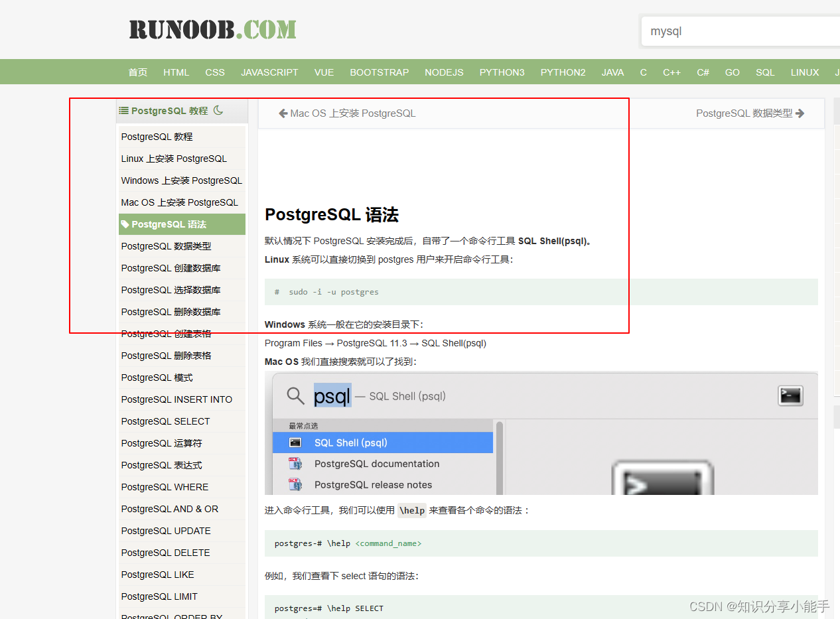Open sidebar link Linux 上安装 PostgreSQL
This screenshot has height=619, width=840.
(x=174, y=159)
